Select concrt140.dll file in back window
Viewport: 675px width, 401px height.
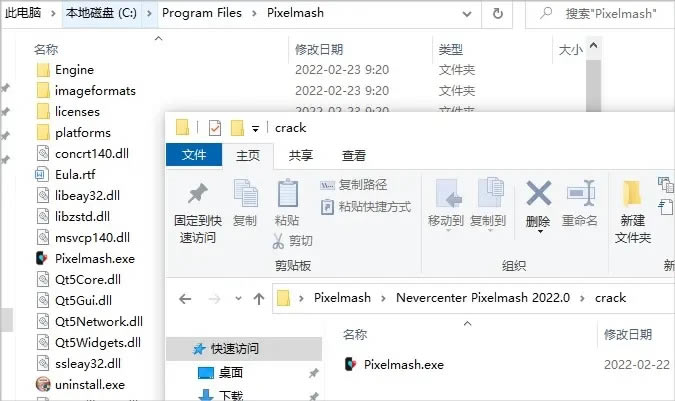pyautogui.click(x=82, y=154)
